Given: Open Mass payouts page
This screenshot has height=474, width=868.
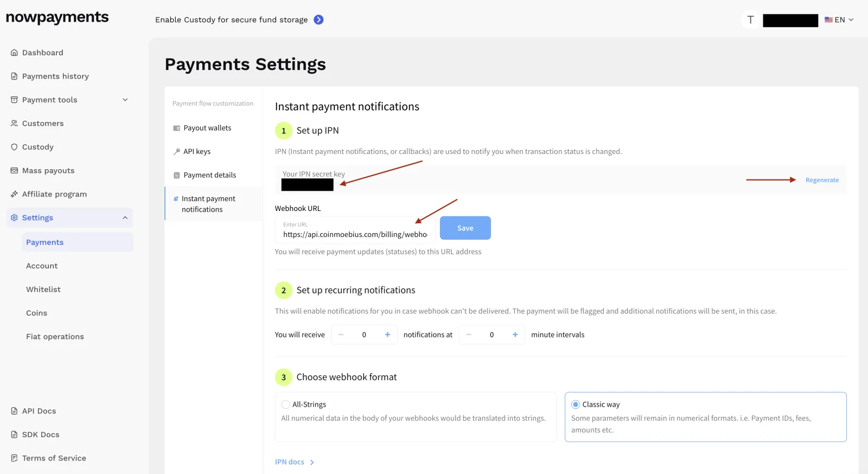Looking at the screenshot, I should pos(48,171).
